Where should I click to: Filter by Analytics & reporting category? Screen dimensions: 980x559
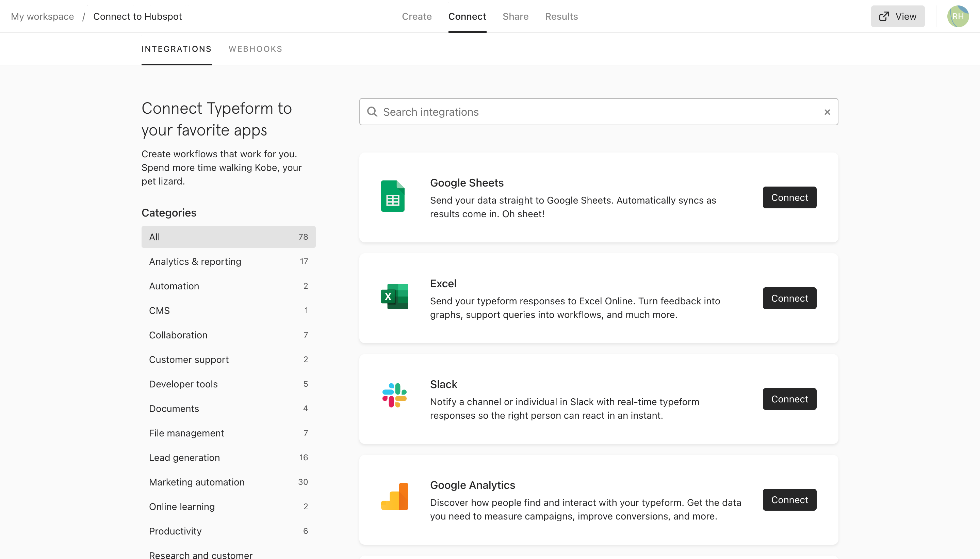pyautogui.click(x=228, y=261)
